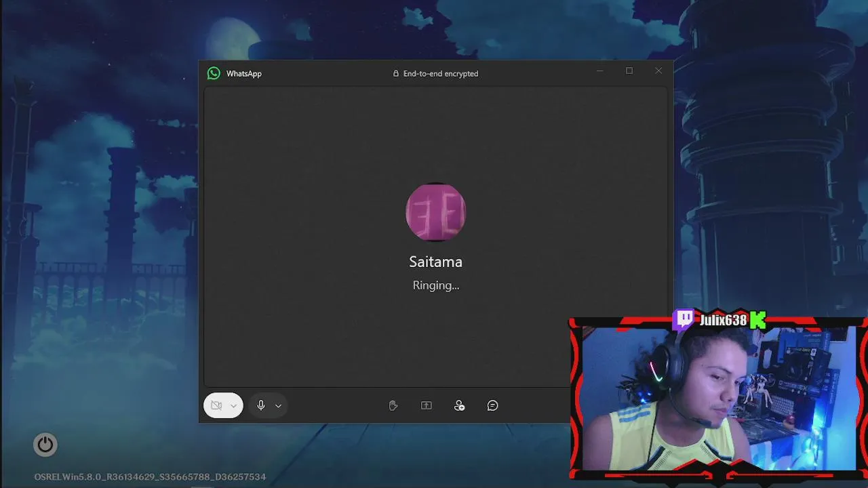Click the green Kick logo overlay
868x488 pixels.
tap(758, 320)
